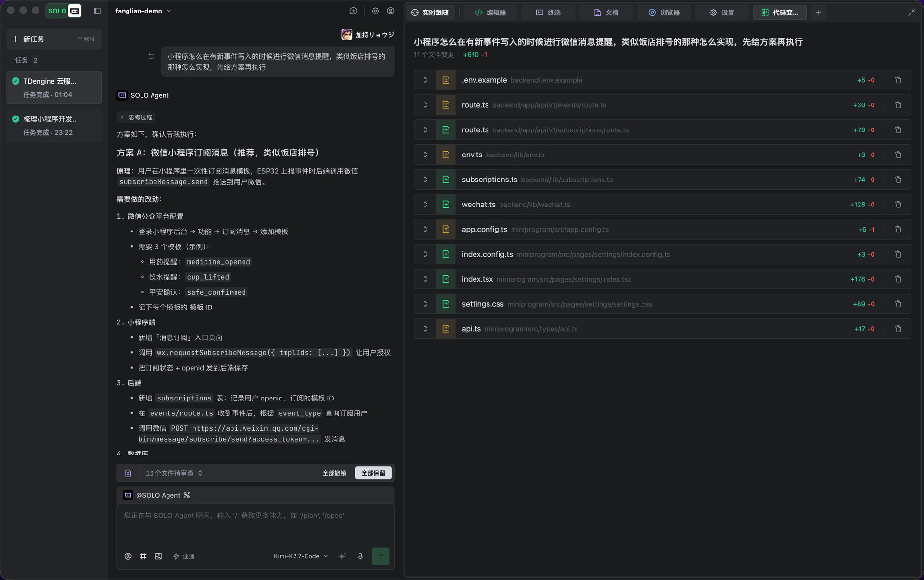The width and height of the screenshot is (924, 580).
Task: Click 全部撤销 to undo all changes
Action: [x=334, y=473]
